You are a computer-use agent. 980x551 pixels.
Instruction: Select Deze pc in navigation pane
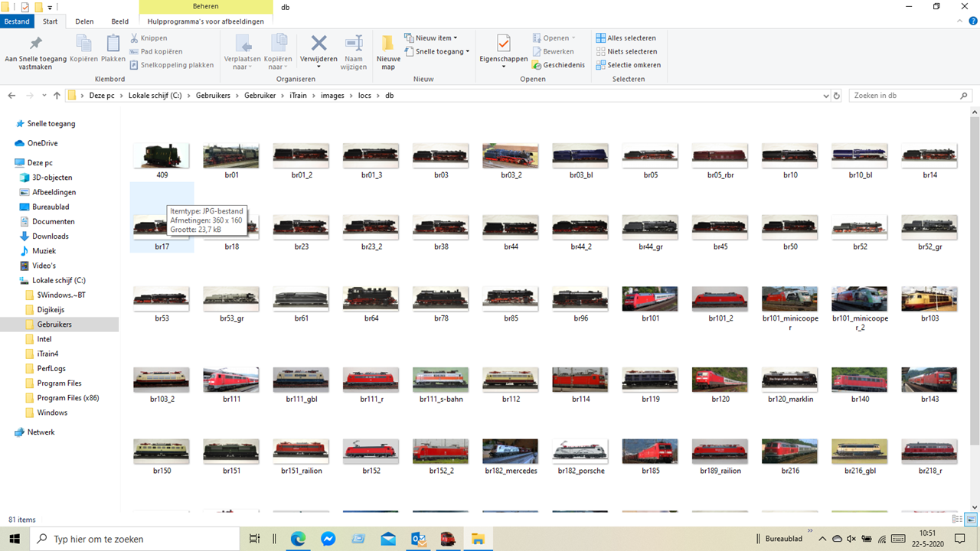[x=40, y=163]
